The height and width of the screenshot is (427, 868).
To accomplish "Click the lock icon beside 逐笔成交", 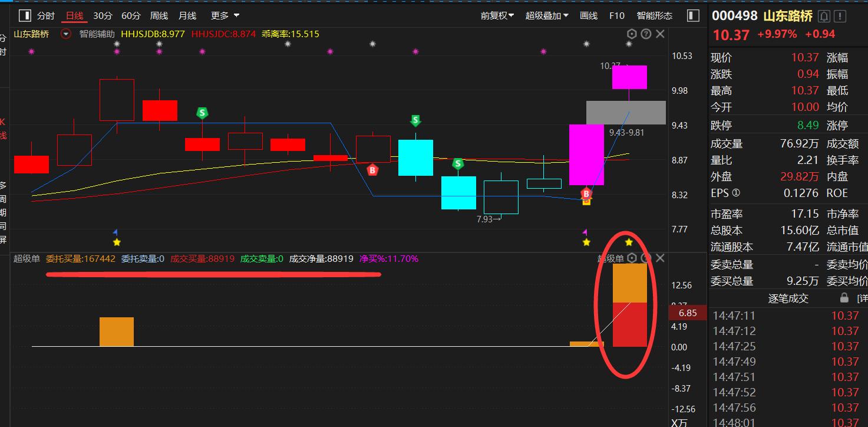I will click(844, 298).
